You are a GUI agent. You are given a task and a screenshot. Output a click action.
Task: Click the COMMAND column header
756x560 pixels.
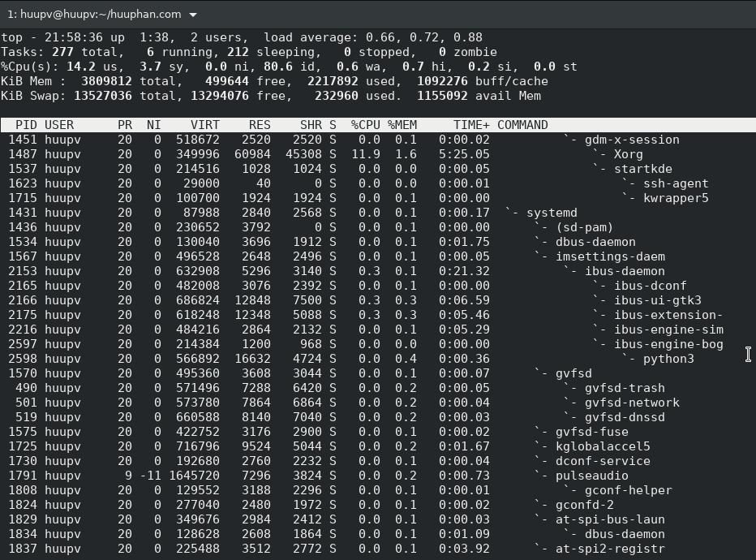(522, 125)
